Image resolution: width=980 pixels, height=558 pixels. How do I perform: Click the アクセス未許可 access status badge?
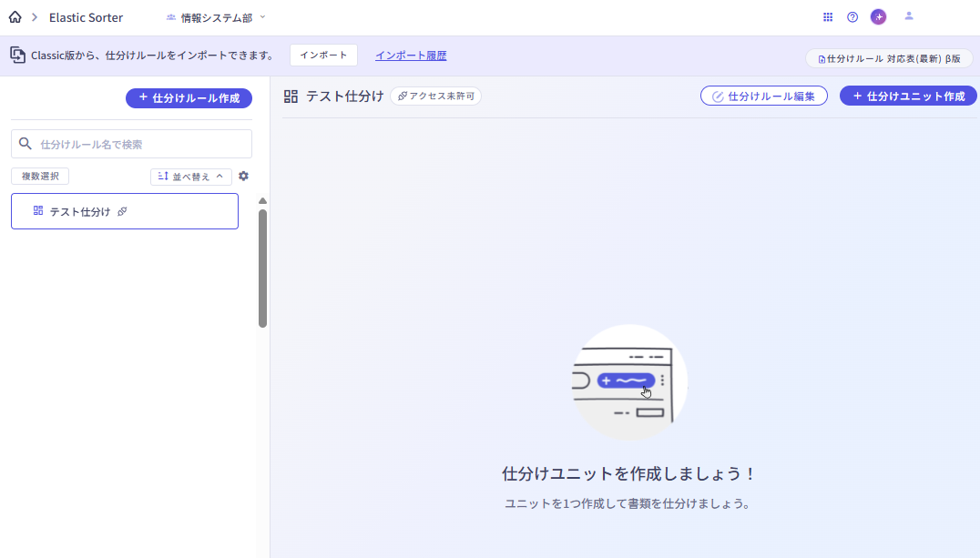435,96
